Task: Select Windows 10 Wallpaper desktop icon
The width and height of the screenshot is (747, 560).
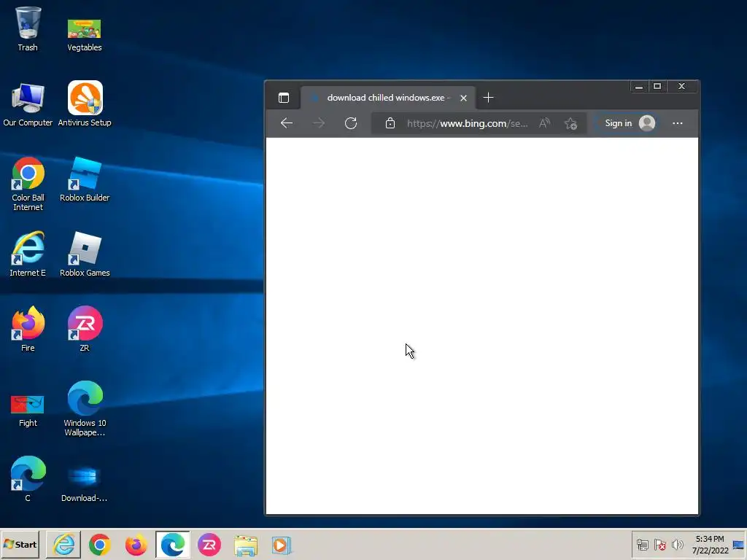Action: 85,408
